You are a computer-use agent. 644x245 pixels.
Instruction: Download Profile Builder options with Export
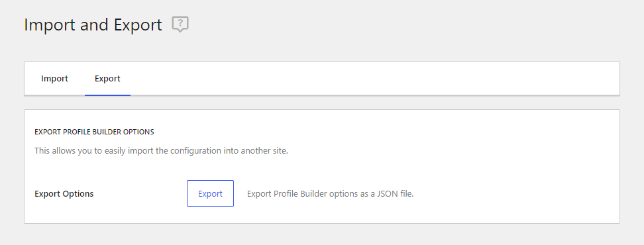pyautogui.click(x=210, y=193)
